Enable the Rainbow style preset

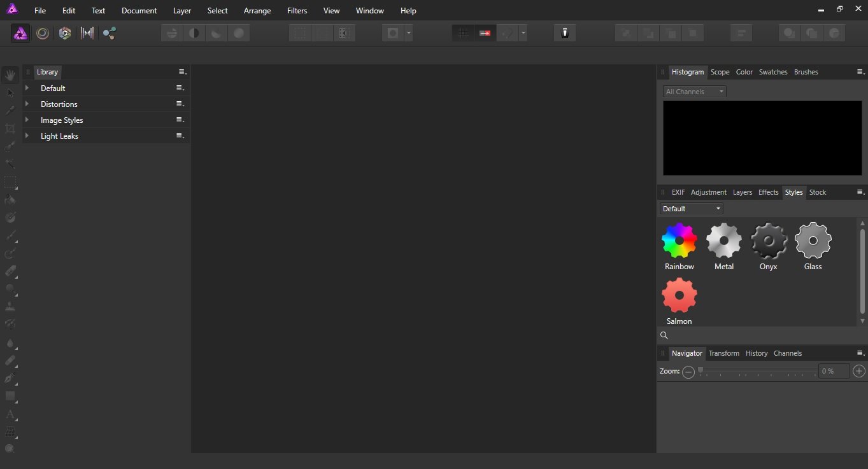coord(679,242)
